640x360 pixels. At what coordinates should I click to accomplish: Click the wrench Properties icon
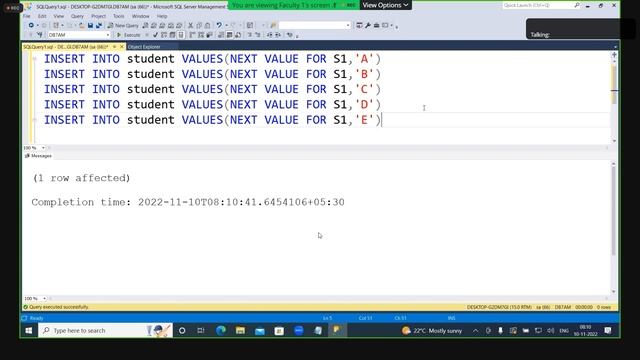point(368,25)
